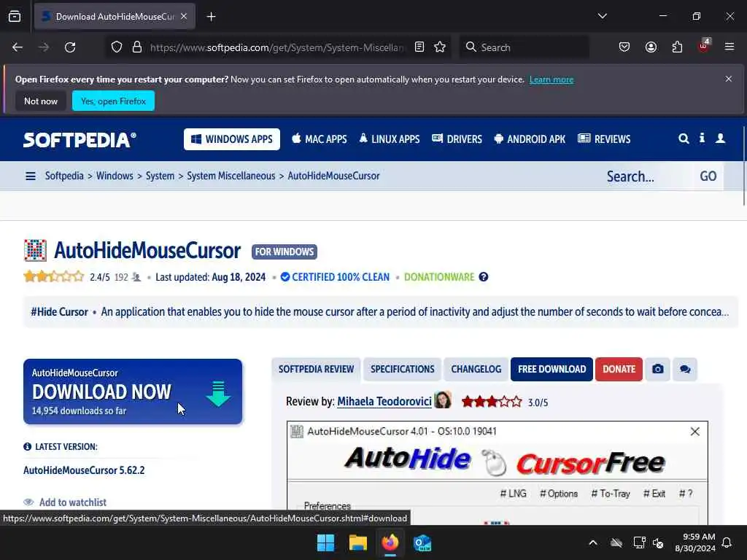Close the Download AutoHideMouseCursor tab
The width and height of the screenshot is (747, 560).
[x=184, y=16]
